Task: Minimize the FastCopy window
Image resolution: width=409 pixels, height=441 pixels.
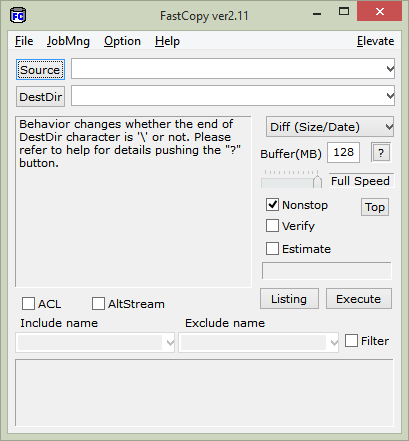Action: tap(317, 13)
